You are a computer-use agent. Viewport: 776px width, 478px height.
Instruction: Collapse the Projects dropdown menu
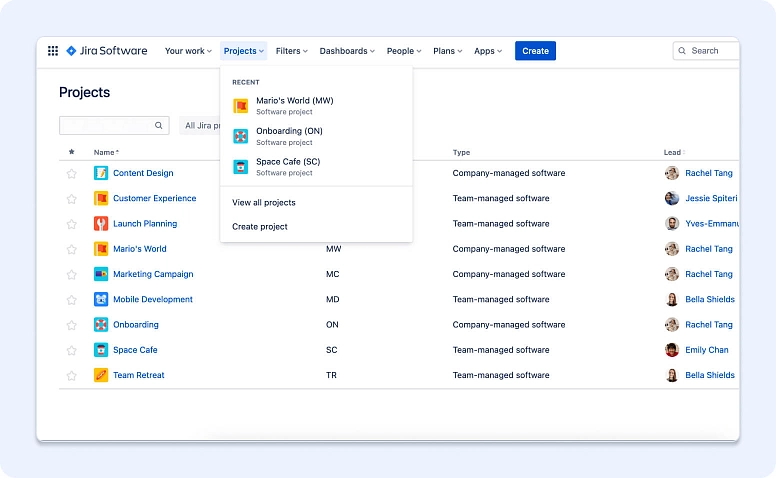pyautogui.click(x=243, y=50)
